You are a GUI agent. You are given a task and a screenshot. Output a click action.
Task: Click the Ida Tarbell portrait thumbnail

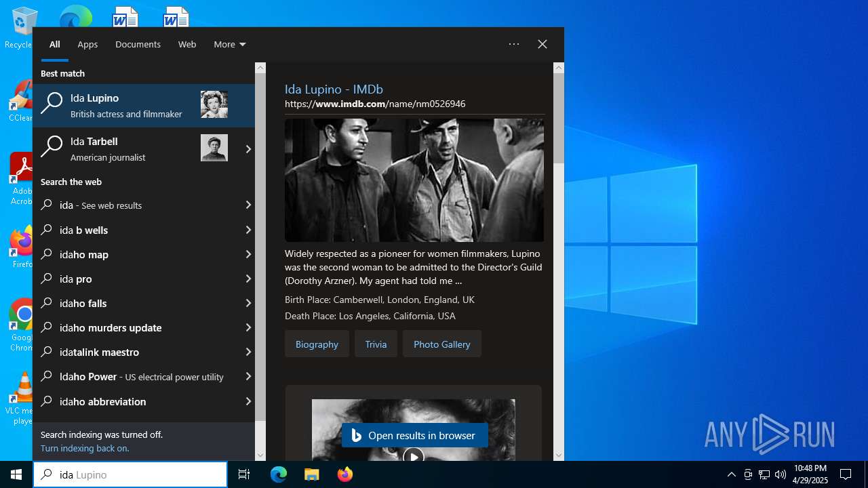coord(214,148)
